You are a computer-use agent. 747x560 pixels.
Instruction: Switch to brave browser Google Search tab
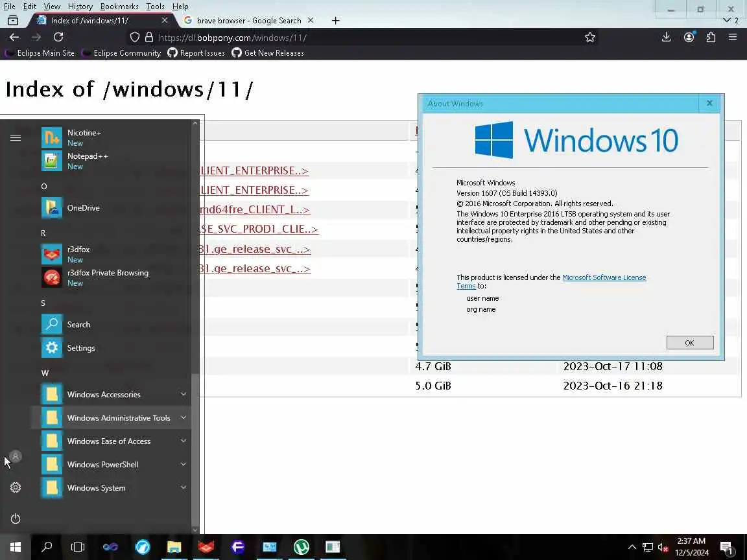click(x=248, y=21)
